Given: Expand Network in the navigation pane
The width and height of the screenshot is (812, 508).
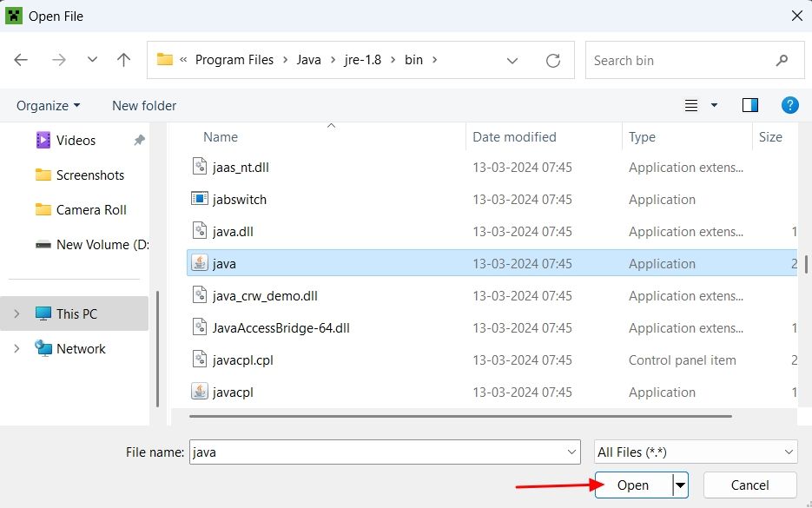Looking at the screenshot, I should coord(17,348).
